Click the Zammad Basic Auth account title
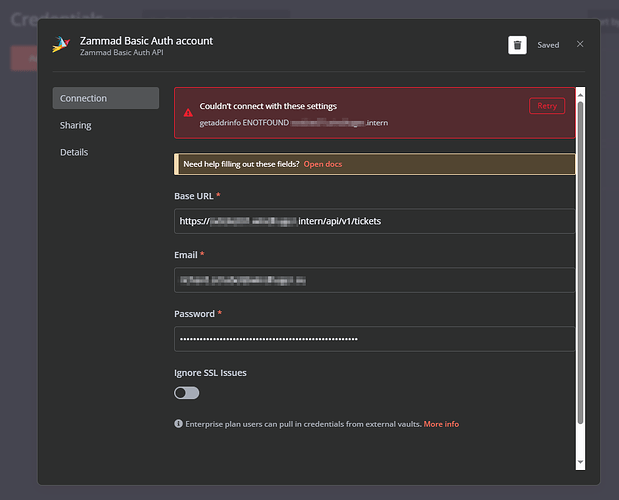The height and width of the screenshot is (500, 619). pyautogui.click(x=146, y=41)
